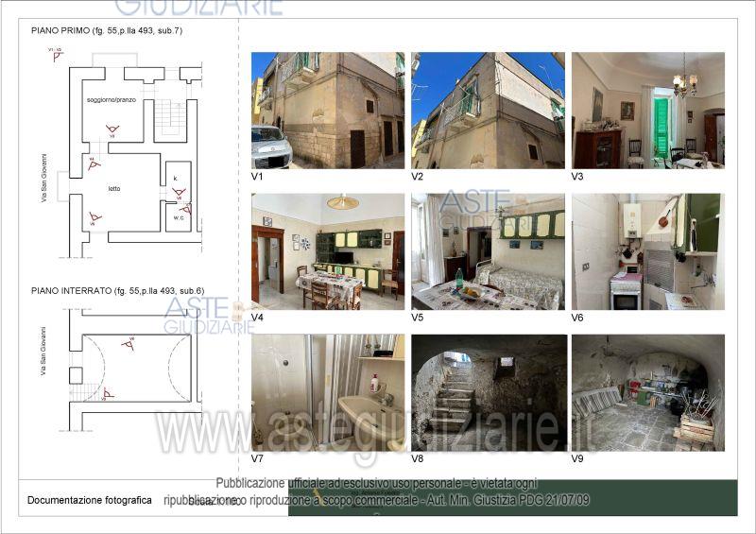Click the red viewpoint marker in room k
Screen dimensions: 756x534
point(178,192)
